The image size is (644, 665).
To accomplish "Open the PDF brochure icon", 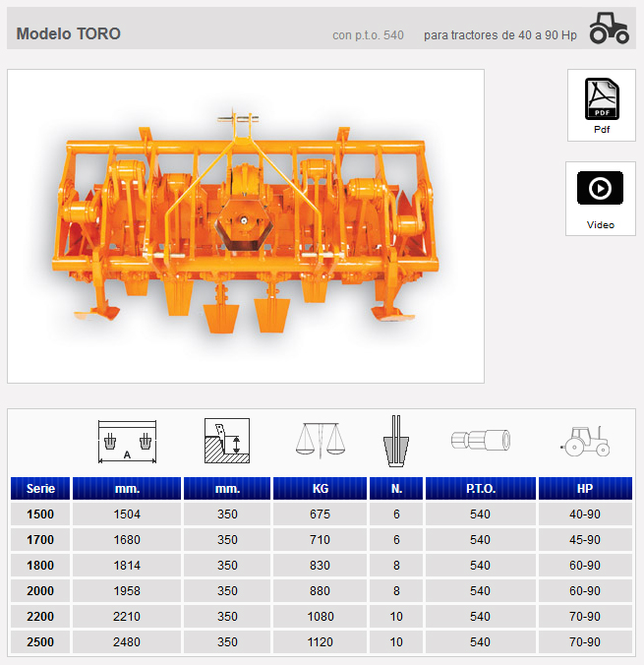I will pyautogui.click(x=602, y=98).
